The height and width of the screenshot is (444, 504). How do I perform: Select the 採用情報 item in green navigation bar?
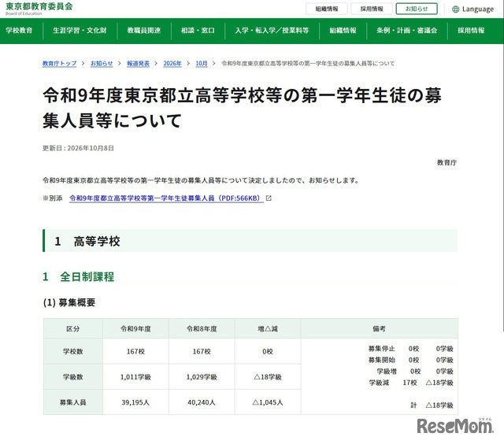click(x=471, y=31)
